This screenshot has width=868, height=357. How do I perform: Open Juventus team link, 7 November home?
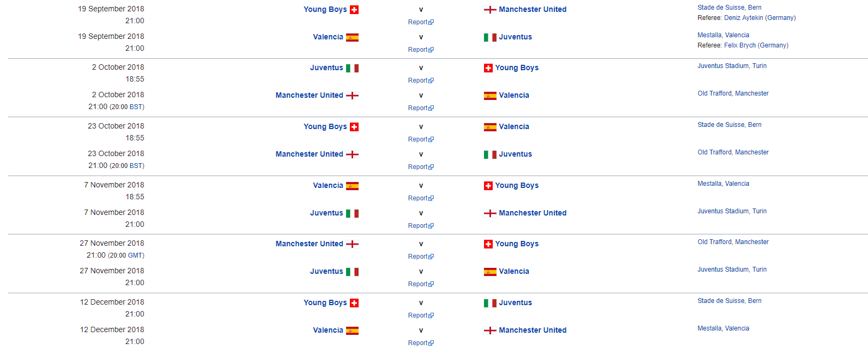[x=327, y=213]
